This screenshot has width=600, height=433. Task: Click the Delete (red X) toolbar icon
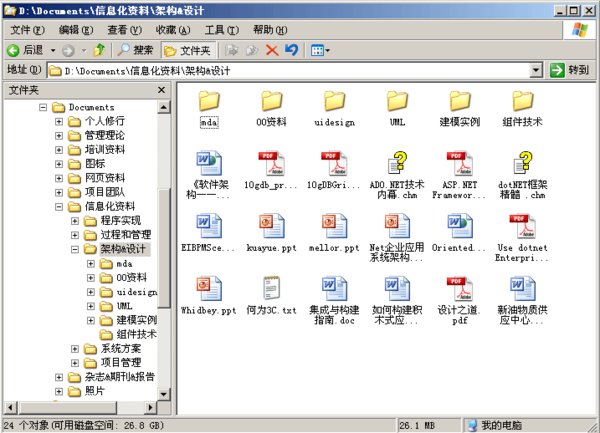[271, 49]
